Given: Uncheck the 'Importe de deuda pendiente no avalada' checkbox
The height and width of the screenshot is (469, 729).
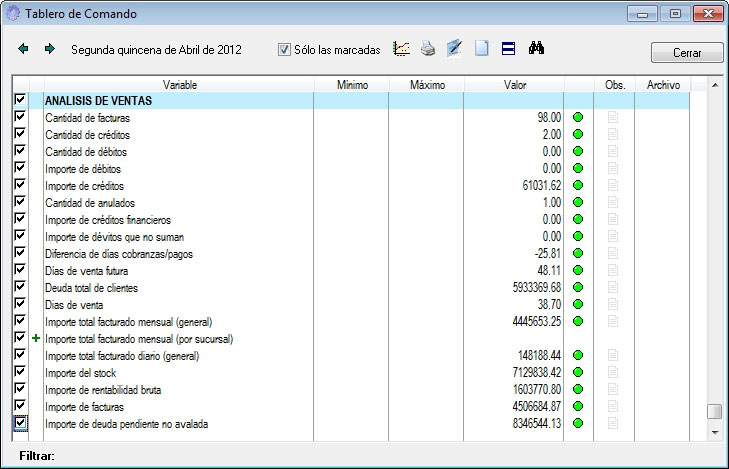Looking at the screenshot, I should pos(20,424).
